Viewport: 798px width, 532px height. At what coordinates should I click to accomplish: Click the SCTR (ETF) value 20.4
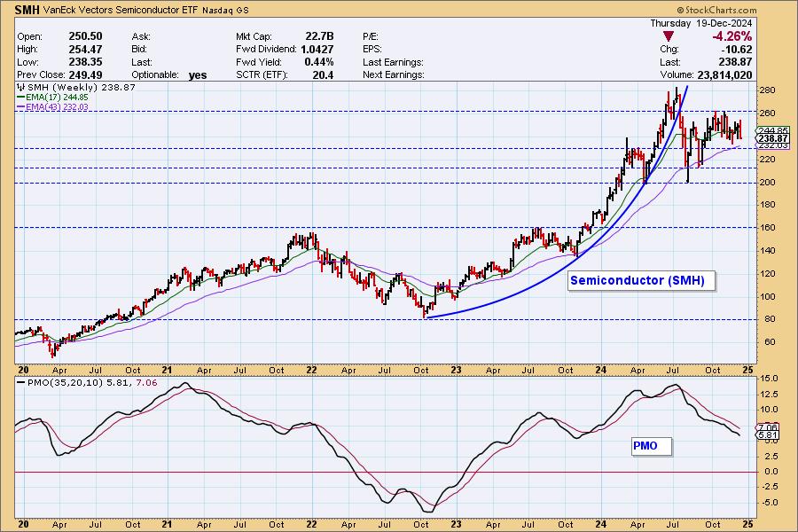tap(324, 74)
